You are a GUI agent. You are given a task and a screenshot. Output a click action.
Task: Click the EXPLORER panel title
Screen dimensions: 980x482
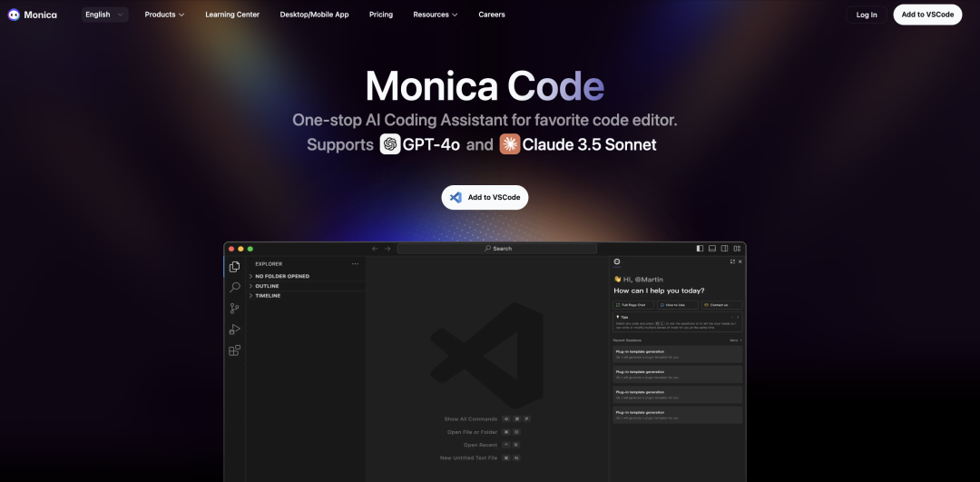pyautogui.click(x=269, y=264)
